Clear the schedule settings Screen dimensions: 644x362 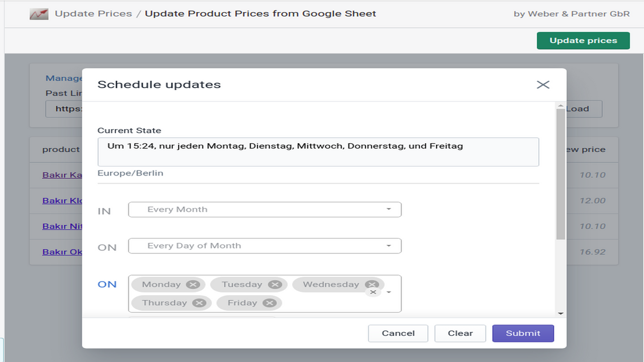(460, 333)
